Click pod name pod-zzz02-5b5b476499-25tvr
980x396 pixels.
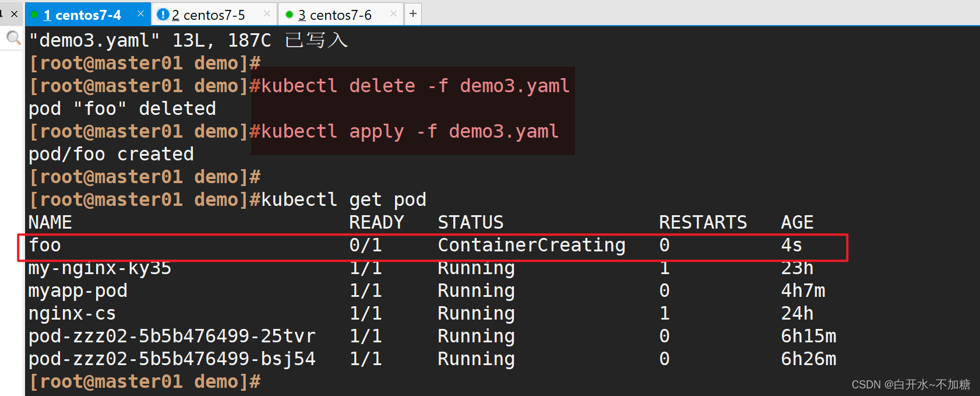[172, 336]
